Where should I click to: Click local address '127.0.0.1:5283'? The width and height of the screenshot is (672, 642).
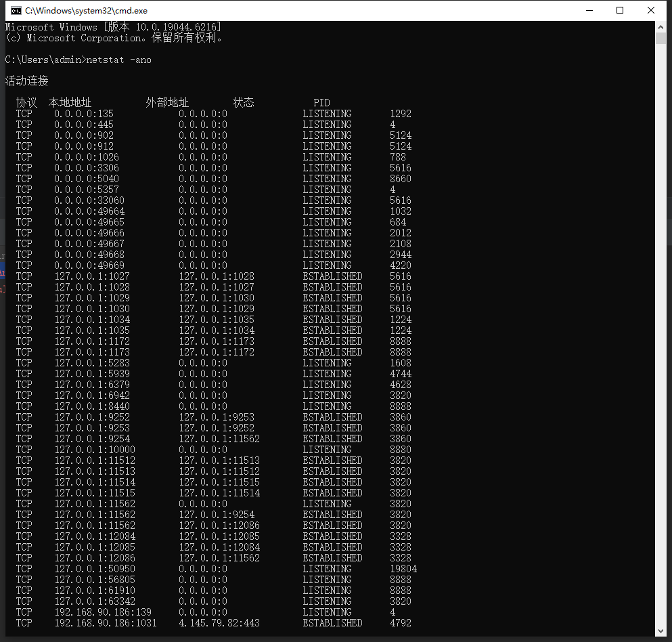(92, 363)
